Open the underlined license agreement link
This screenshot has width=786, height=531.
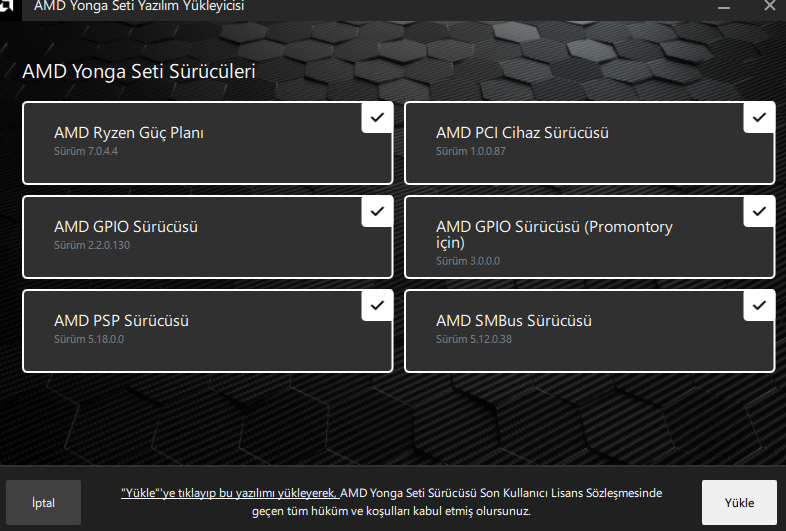[x=228, y=493]
